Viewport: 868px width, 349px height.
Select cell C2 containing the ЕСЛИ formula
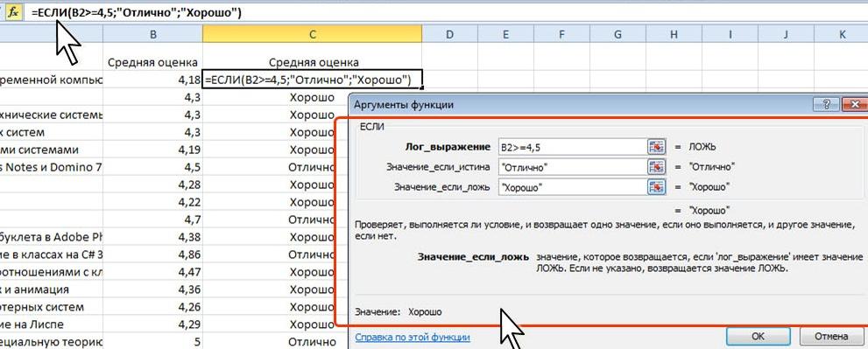point(312,80)
